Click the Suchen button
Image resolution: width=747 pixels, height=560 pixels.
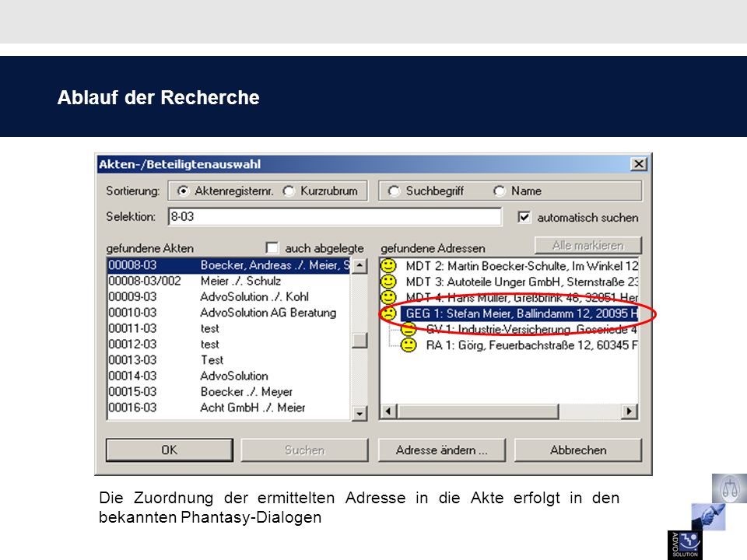coord(304,450)
